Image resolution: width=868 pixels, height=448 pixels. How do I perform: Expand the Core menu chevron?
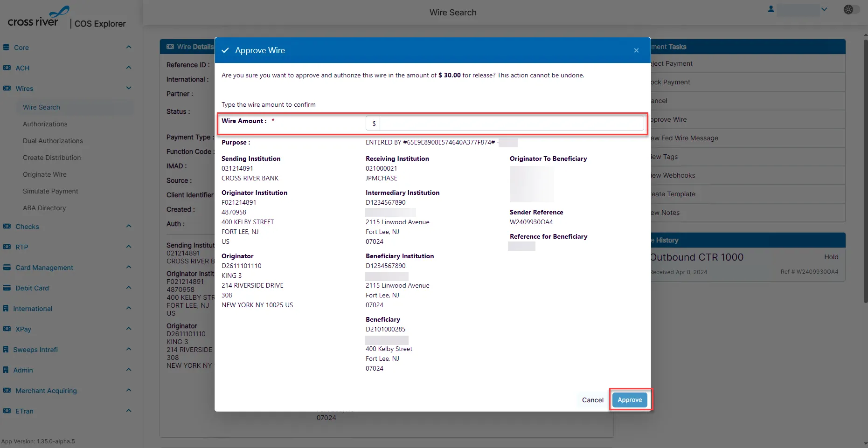pyautogui.click(x=129, y=47)
